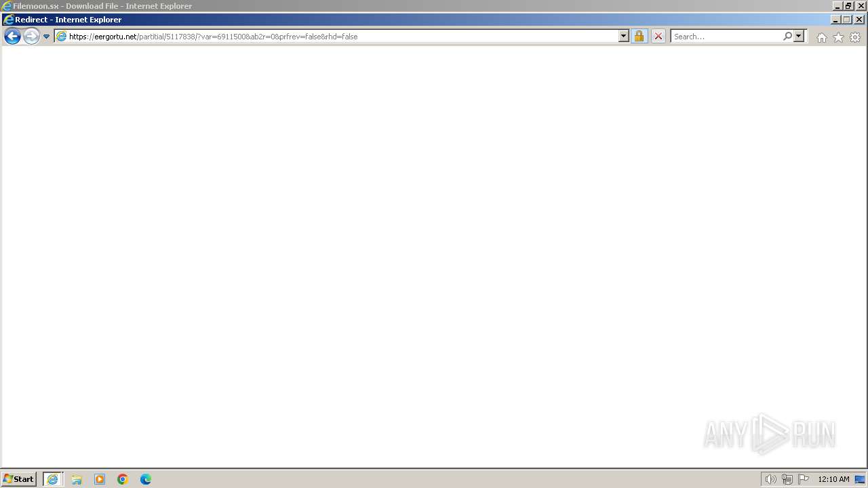Close the Filemoon.sx background window
868x488 pixels.
861,5
